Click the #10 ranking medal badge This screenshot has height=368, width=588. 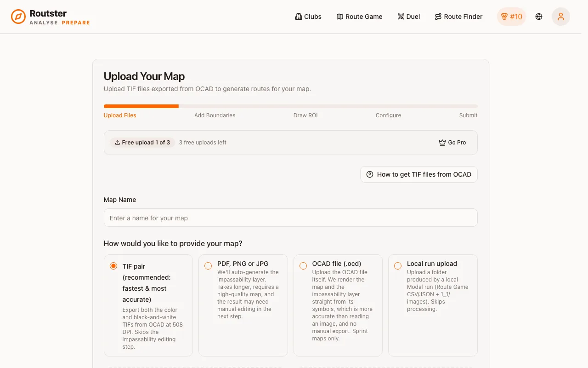[511, 17]
